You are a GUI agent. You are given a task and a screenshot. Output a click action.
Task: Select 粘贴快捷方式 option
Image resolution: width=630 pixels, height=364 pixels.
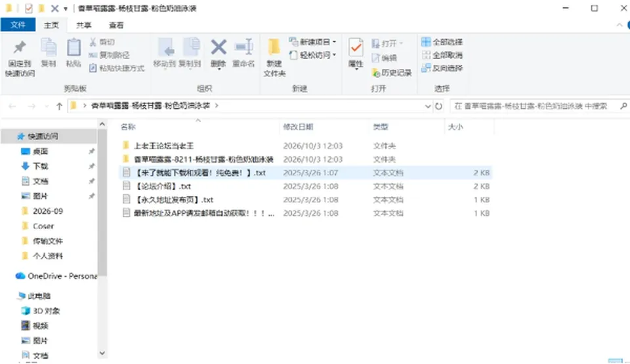[117, 68]
